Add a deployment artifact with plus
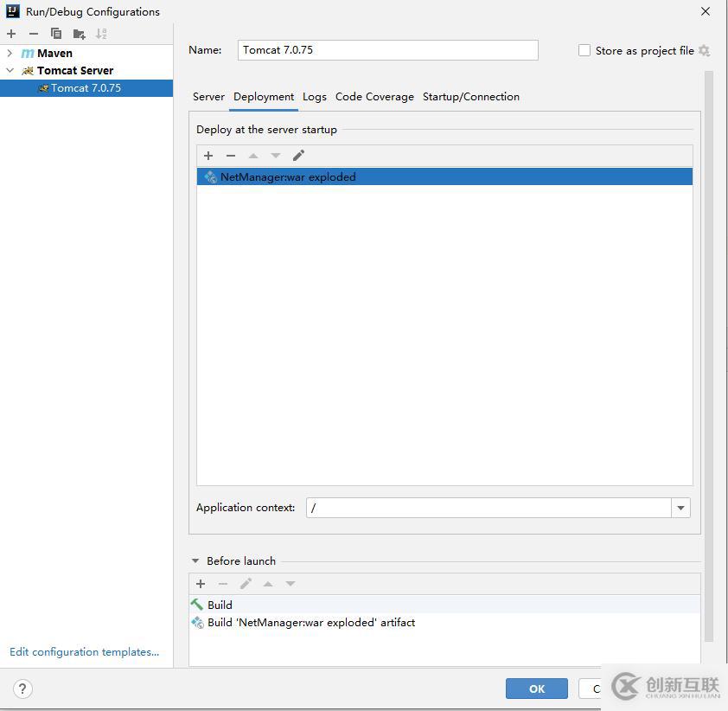 [x=208, y=156]
